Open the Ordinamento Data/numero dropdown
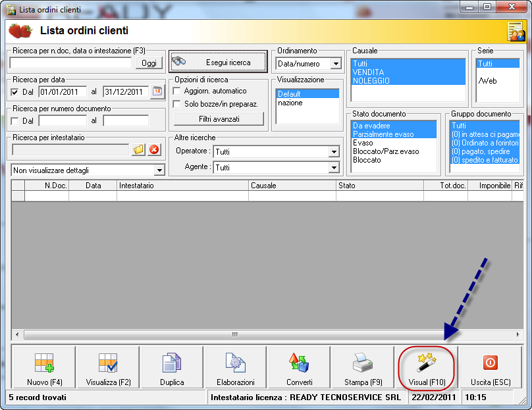The image size is (532, 410). [336, 63]
